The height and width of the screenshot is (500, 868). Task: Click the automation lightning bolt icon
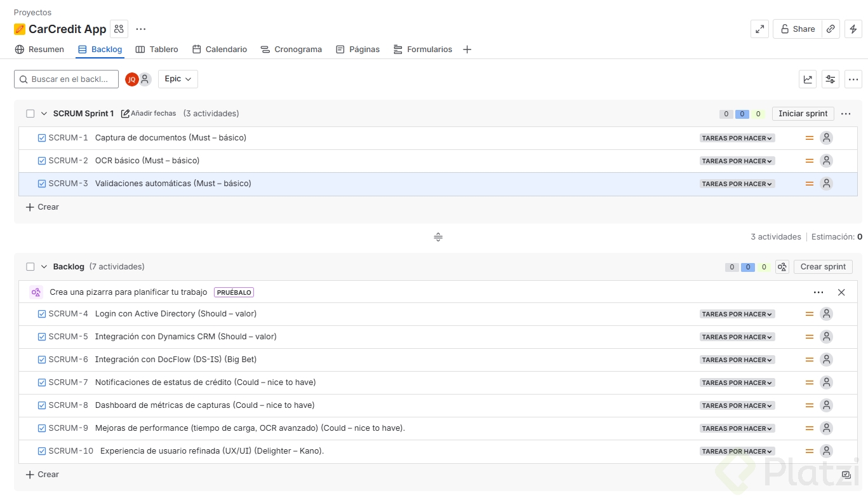853,29
